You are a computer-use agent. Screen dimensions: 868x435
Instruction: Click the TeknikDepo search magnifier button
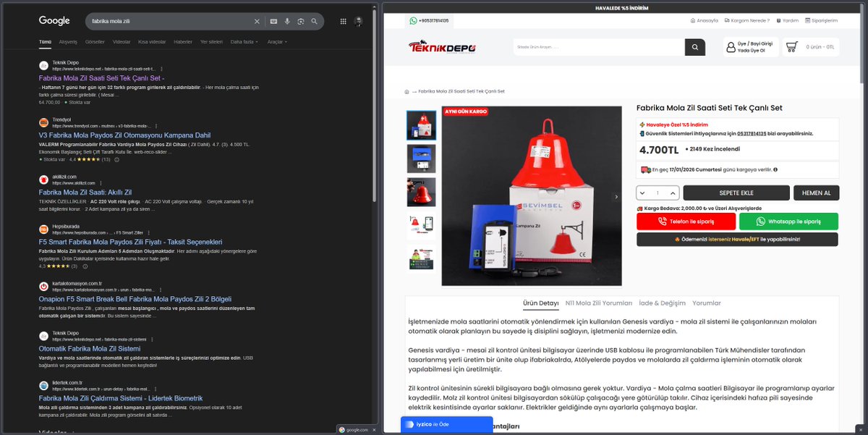(x=694, y=47)
